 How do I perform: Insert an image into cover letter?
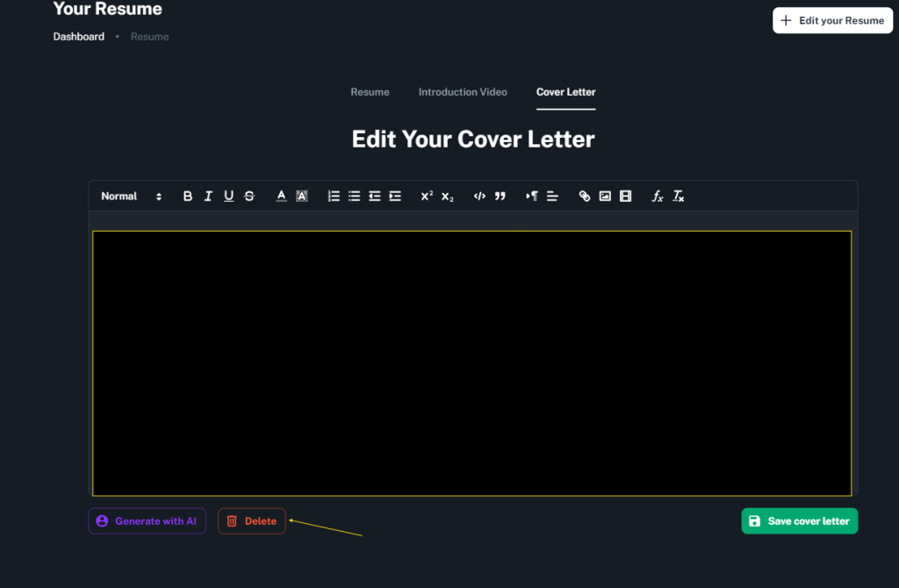tap(605, 196)
